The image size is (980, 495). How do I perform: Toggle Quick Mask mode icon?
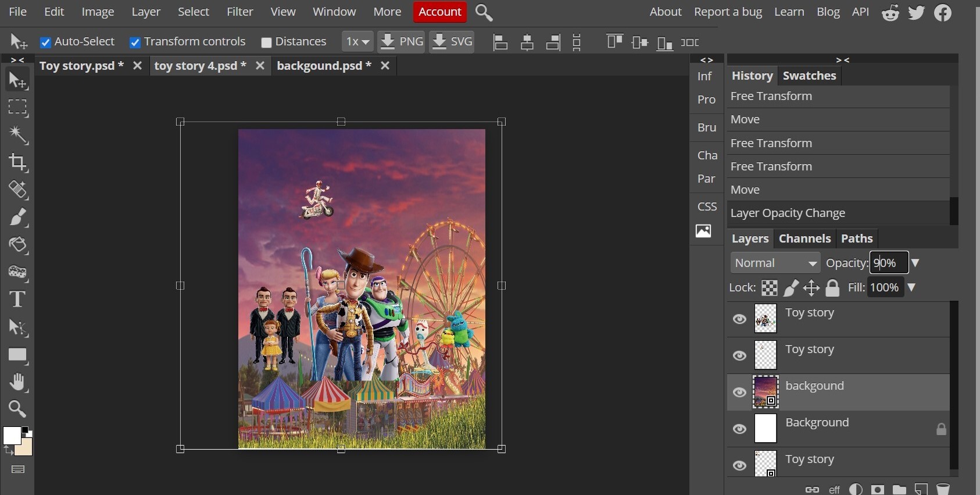18,469
